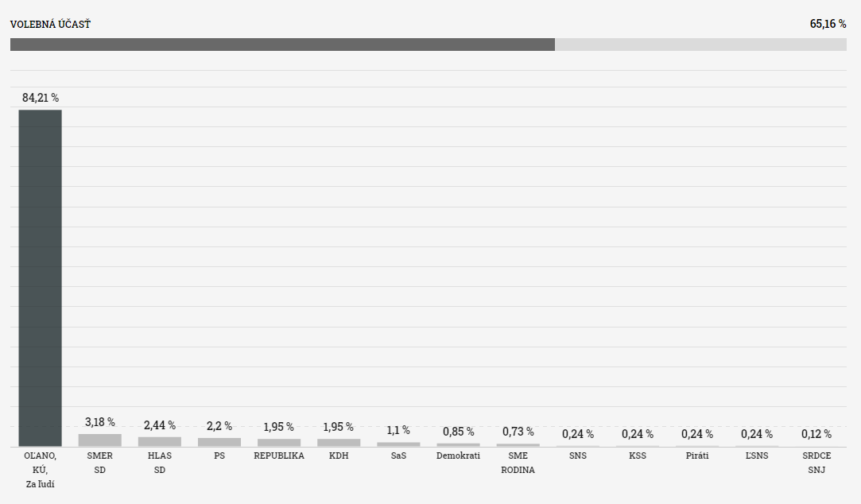The width and height of the screenshot is (861, 504).
Task: Click the 0,12 % value label
Action: 816,434
